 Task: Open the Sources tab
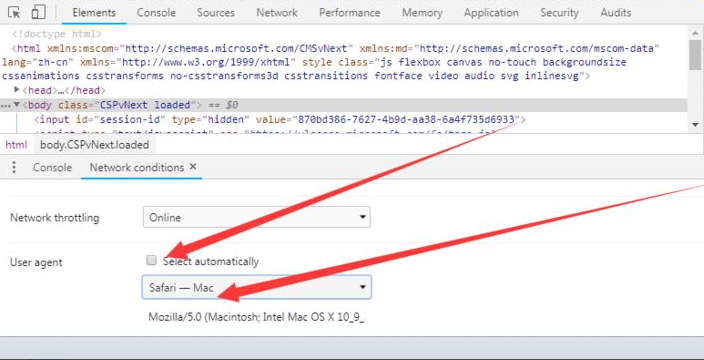click(x=216, y=13)
